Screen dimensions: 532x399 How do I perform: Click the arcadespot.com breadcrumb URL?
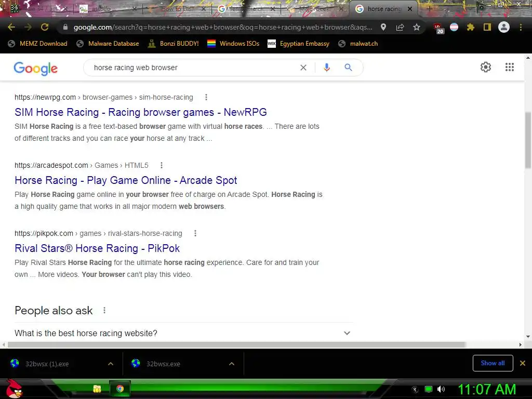[82, 165]
